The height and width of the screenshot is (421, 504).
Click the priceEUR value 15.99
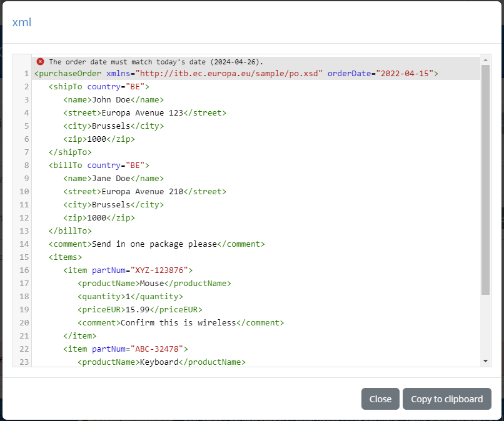[x=138, y=310]
